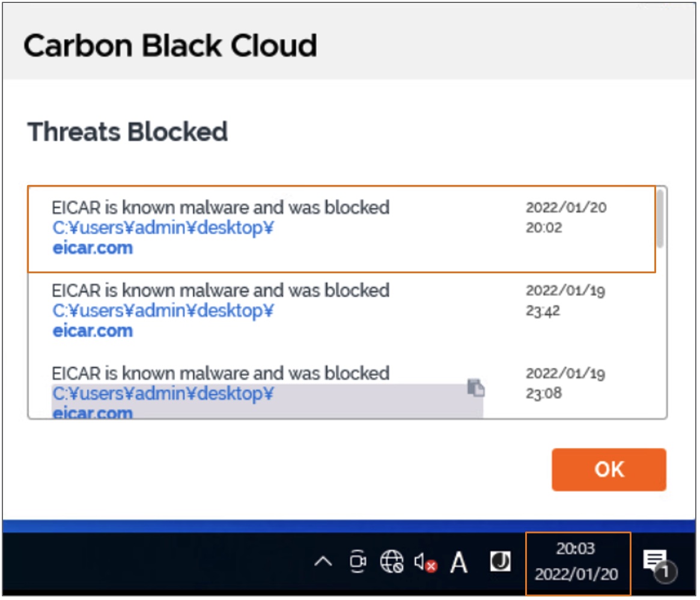Image resolution: width=700 pixels, height=600 pixels.
Task: Click the eicar.com link in the 23:08 entry
Action: [93, 413]
